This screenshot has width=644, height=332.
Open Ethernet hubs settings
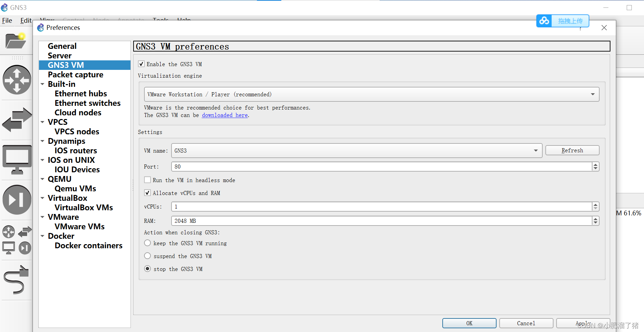(81, 94)
